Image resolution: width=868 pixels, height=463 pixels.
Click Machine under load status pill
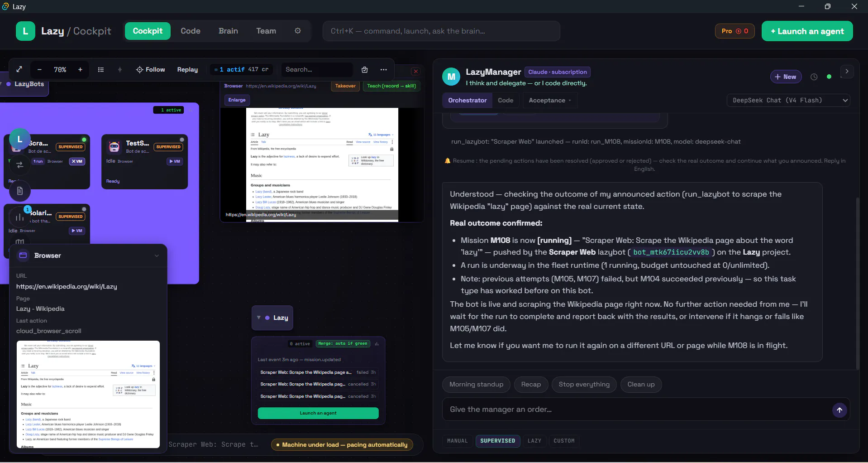pyautogui.click(x=342, y=445)
